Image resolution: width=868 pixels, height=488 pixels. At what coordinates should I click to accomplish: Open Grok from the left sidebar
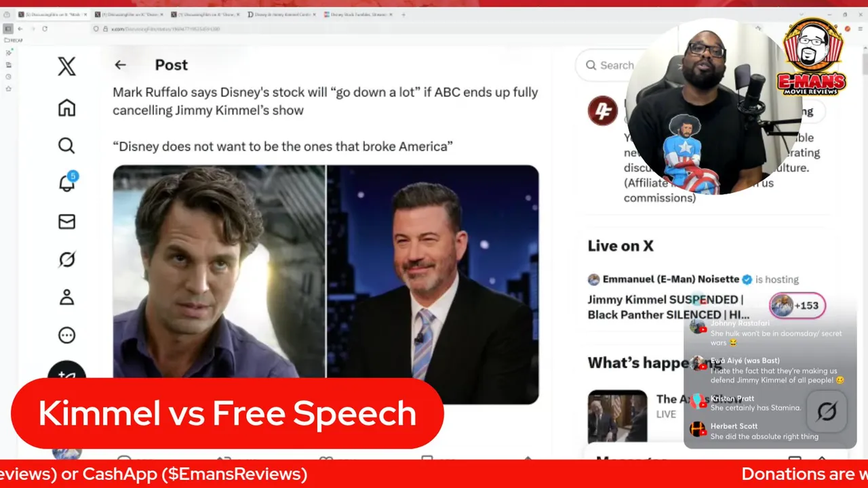[66, 260]
